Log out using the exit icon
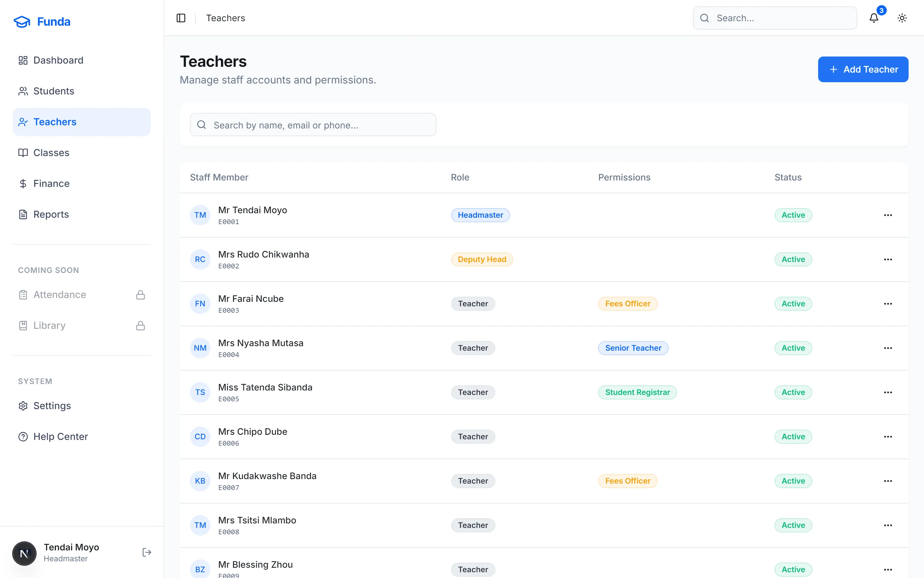The width and height of the screenshot is (924, 578). (x=147, y=552)
